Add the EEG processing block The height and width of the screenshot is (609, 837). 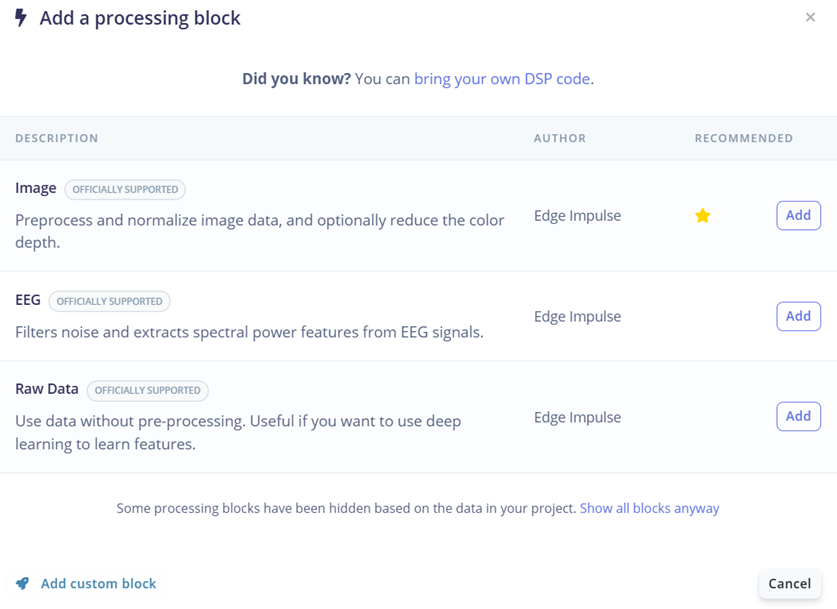[798, 317]
